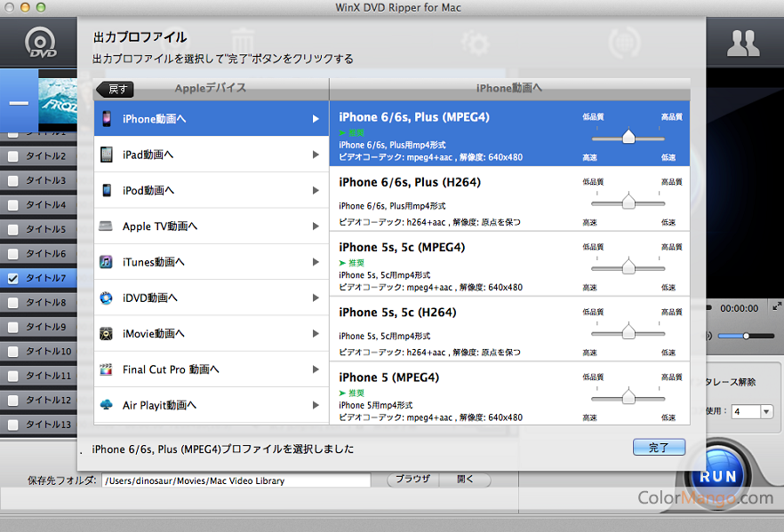Click the iPhone device icon in category list
The height and width of the screenshot is (532, 784).
tap(107, 118)
